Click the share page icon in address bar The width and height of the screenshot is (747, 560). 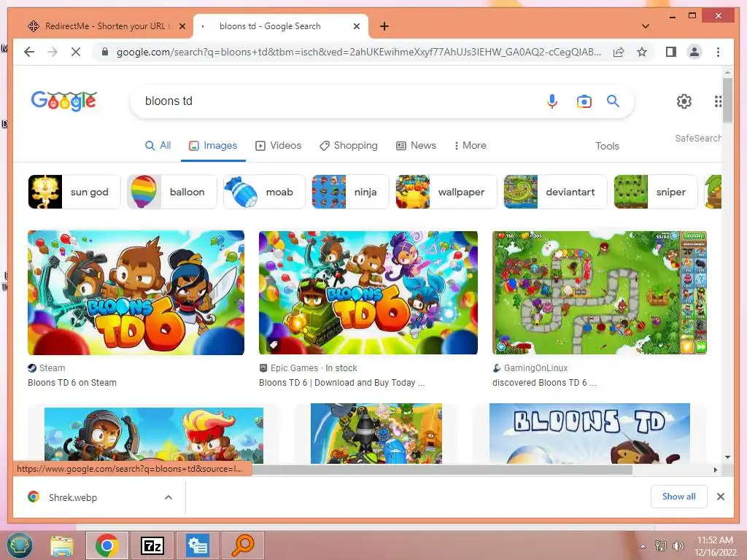click(619, 52)
